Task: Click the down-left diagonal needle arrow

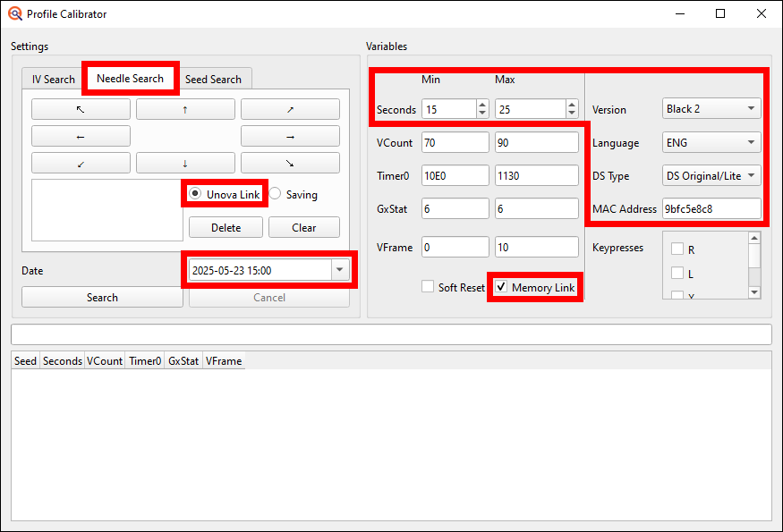Action: (80, 163)
